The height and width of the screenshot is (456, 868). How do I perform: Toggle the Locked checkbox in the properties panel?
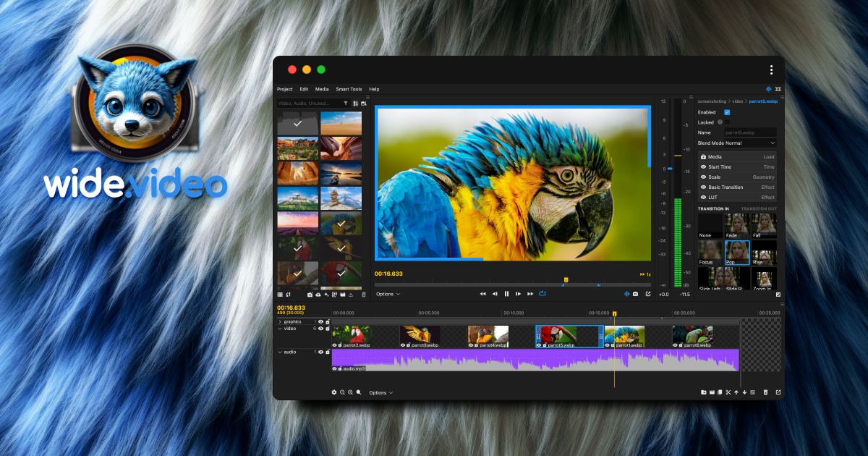pyautogui.click(x=727, y=122)
